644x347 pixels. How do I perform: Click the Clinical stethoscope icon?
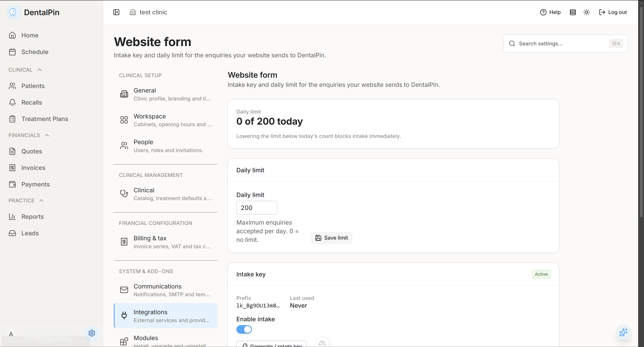pyautogui.click(x=124, y=194)
